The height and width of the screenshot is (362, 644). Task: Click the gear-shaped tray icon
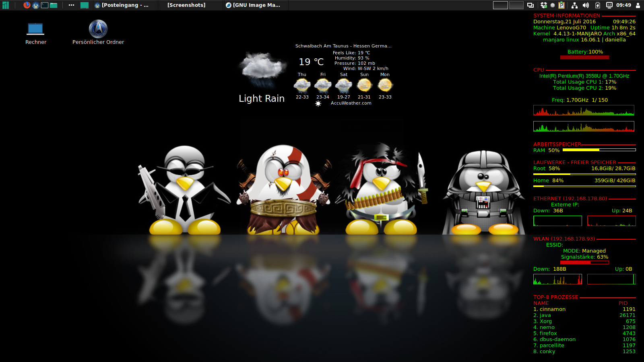553,5
